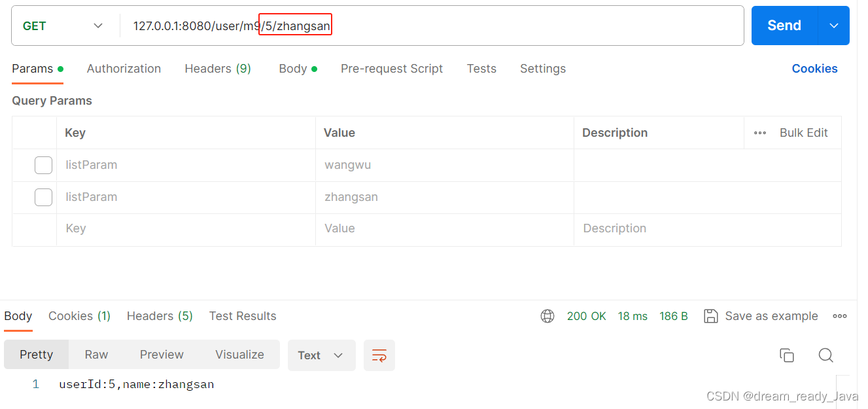The width and height of the screenshot is (868, 409).
Task: Copy the response with the copy icon
Action: 786,355
